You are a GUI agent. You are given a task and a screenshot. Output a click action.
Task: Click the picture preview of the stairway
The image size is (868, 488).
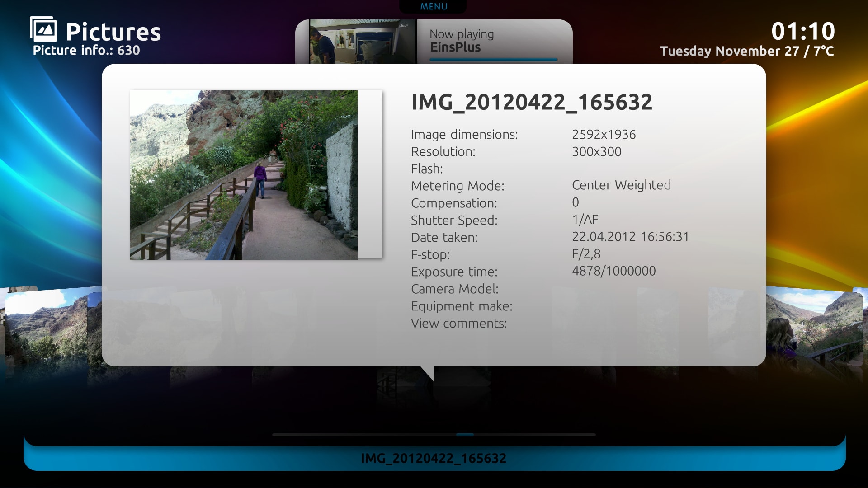[x=244, y=175]
